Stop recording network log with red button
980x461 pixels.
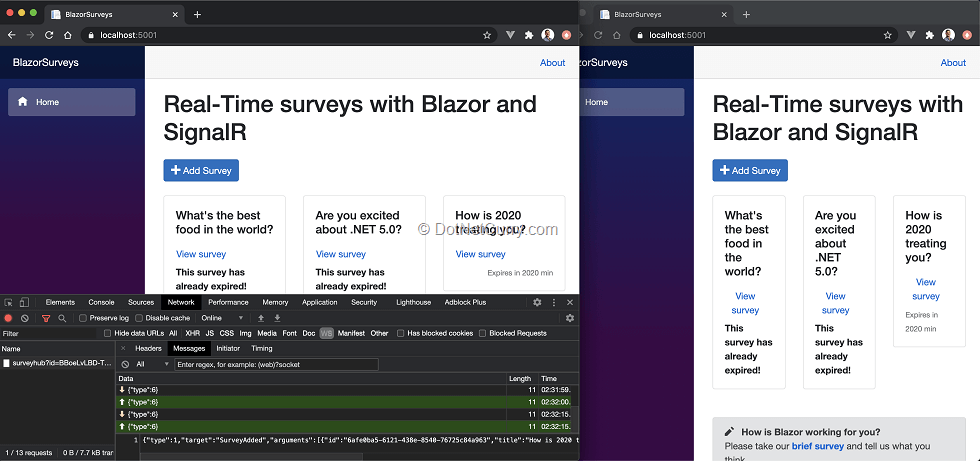(x=10, y=318)
